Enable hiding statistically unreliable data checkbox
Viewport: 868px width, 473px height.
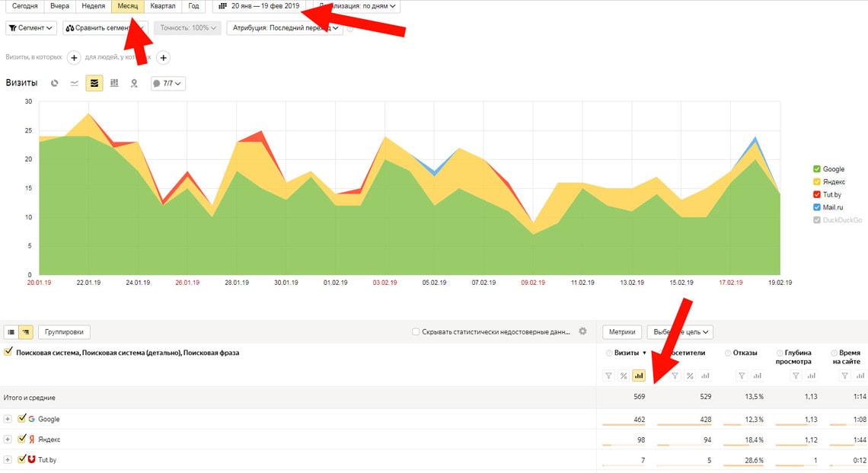(x=415, y=332)
